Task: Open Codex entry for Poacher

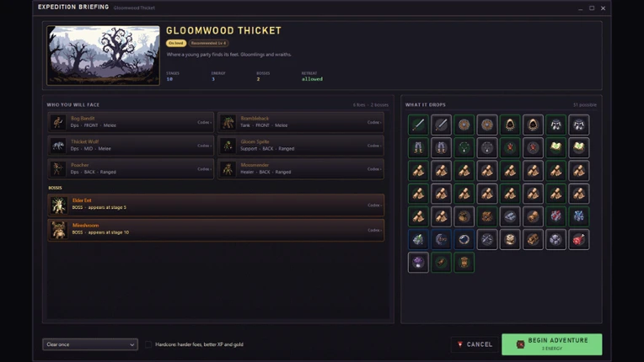Action: coord(204,169)
